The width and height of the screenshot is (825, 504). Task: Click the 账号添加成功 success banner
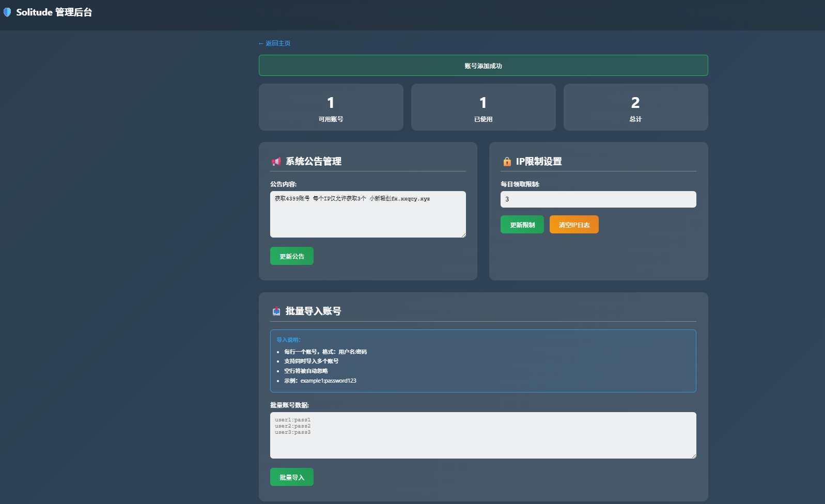(x=483, y=66)
